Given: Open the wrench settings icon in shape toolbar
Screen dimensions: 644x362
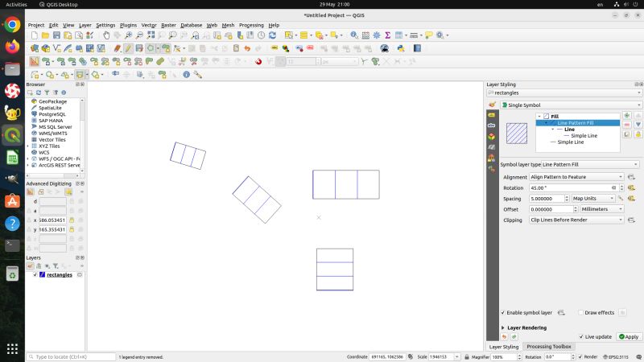Looking at the screenshot, I should (x=197, y=75).
